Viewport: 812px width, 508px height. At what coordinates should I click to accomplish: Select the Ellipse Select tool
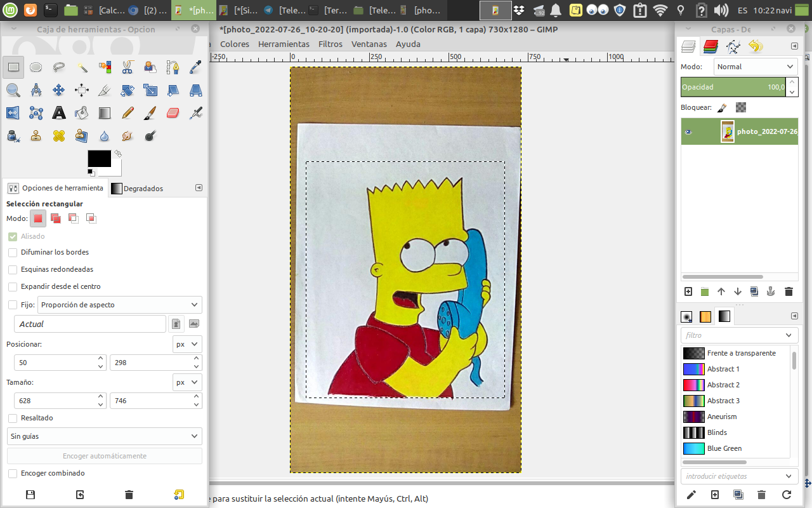coord(36,67)
